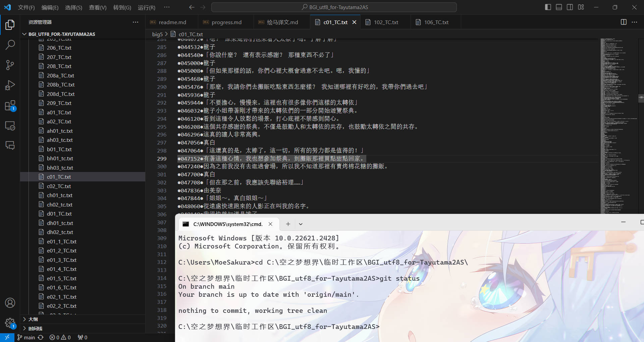Image resolution: width=644 pixels, height=342 pixels.
Task: Open the Extensions view
Action: [10, 106]
